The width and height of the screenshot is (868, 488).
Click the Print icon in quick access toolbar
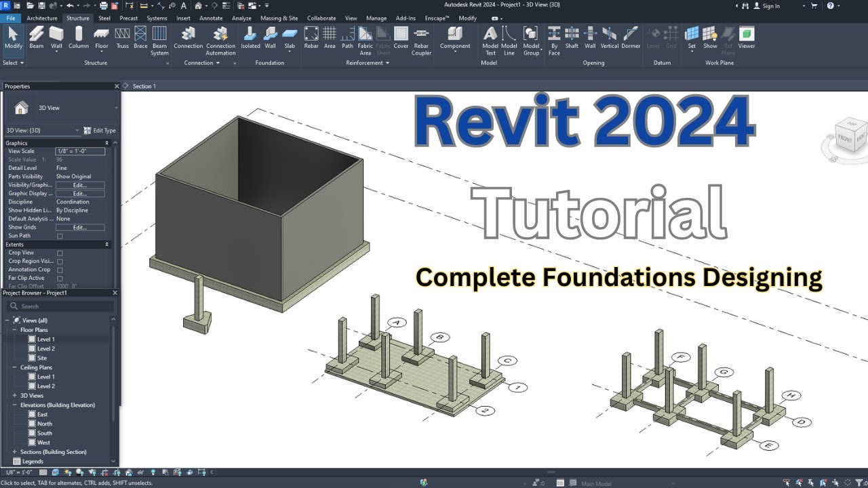(103, 5)
